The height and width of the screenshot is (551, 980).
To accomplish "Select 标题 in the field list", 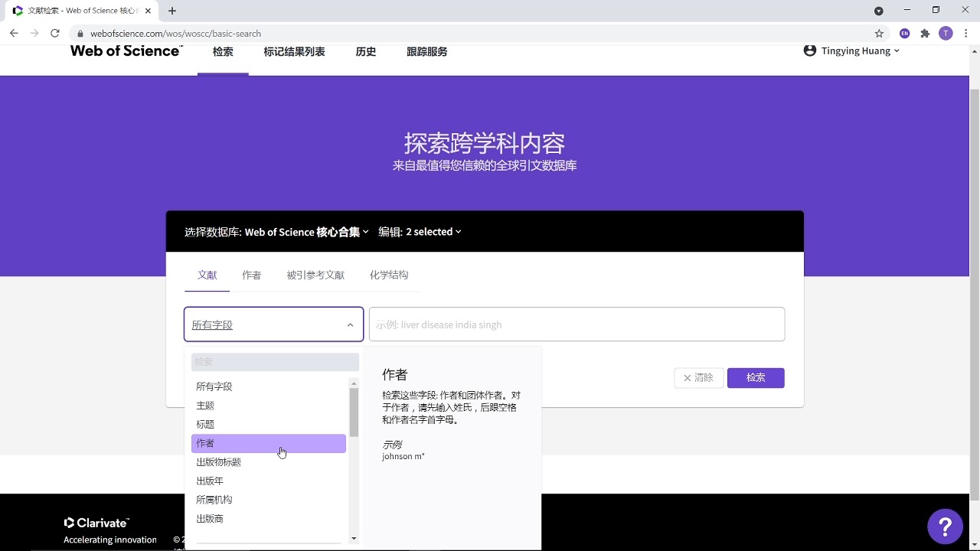I will pos(269,424).
